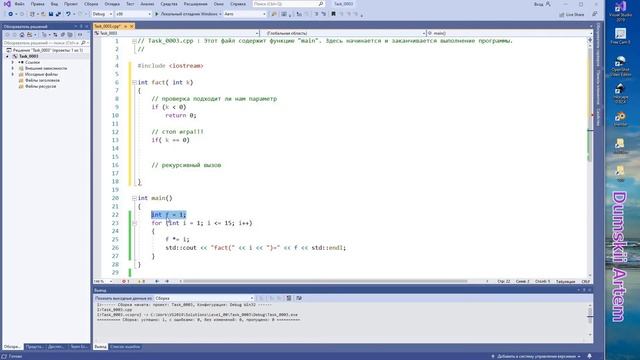The height and width of the screenshot is (360, 640).
Task: Click the clear all output icon
Action: (x=289, y=298)
